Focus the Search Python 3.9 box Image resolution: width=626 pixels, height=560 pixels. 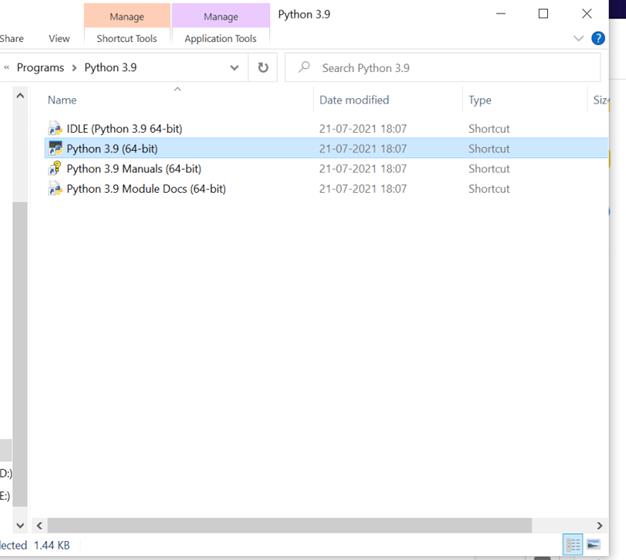click(442, 67)
